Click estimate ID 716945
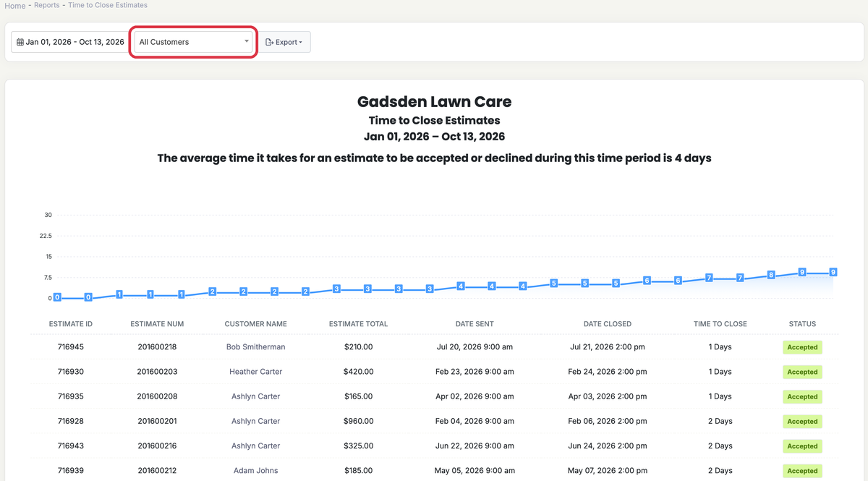This screenshot has width=868, height=481. point(71,347)
